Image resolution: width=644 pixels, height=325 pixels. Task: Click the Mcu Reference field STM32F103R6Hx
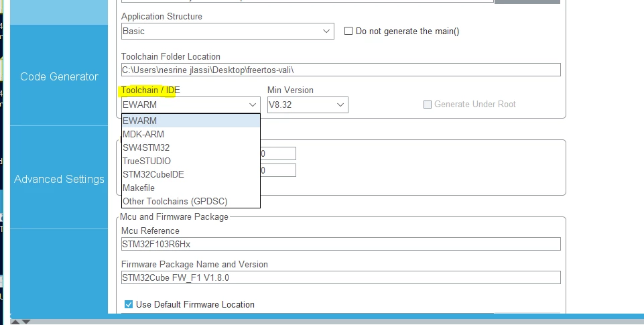pyautogui.click(x=341, y=244)
